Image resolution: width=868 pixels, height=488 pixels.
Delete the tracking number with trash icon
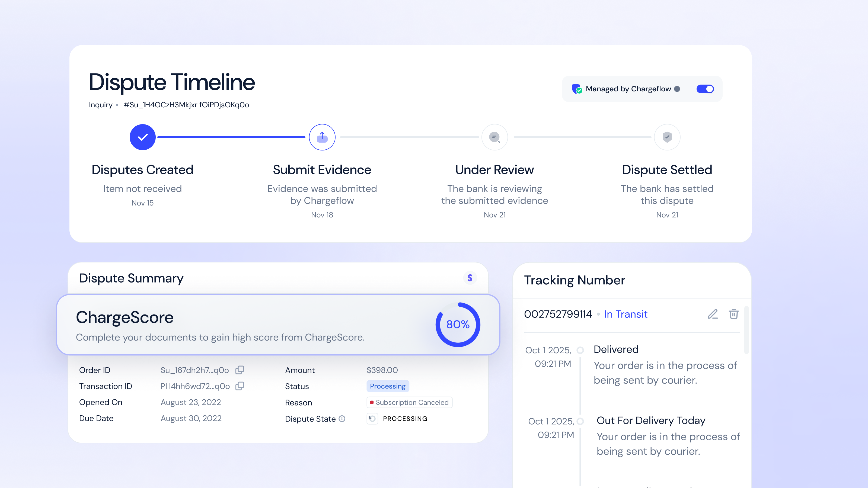[x=733, y=314]
